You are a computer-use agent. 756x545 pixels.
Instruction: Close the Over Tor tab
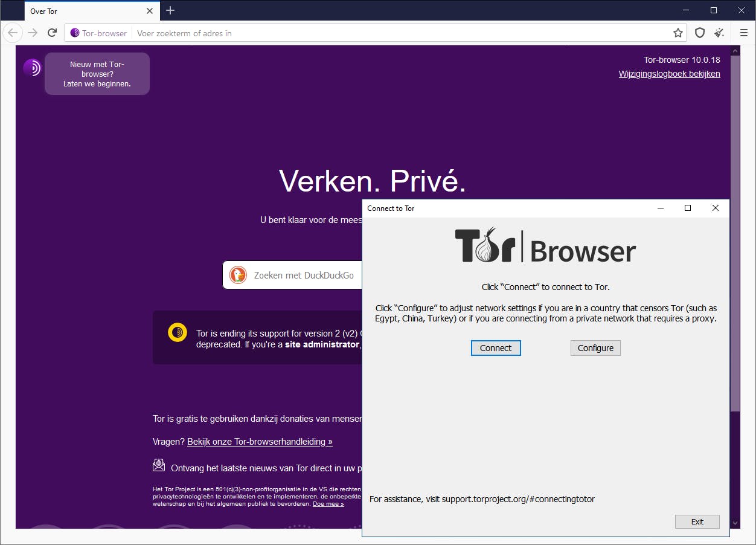click(150, 11)
